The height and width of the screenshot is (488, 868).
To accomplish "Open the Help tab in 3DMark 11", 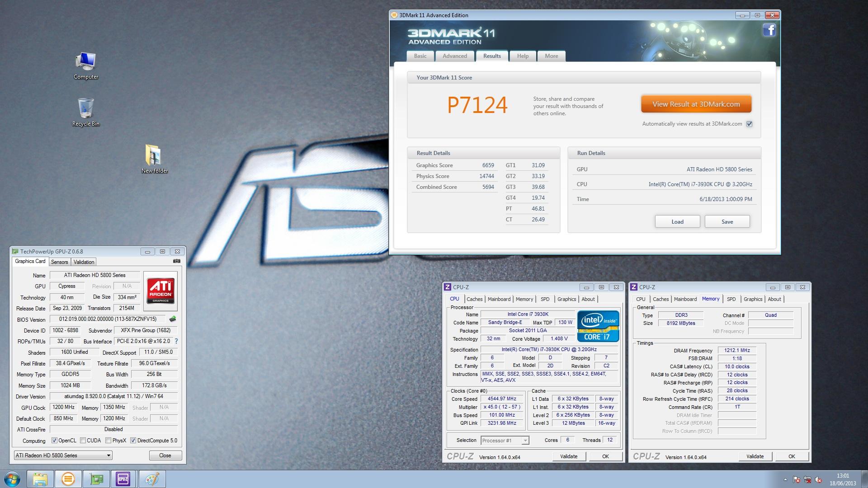I will click(x=523, y=56).
